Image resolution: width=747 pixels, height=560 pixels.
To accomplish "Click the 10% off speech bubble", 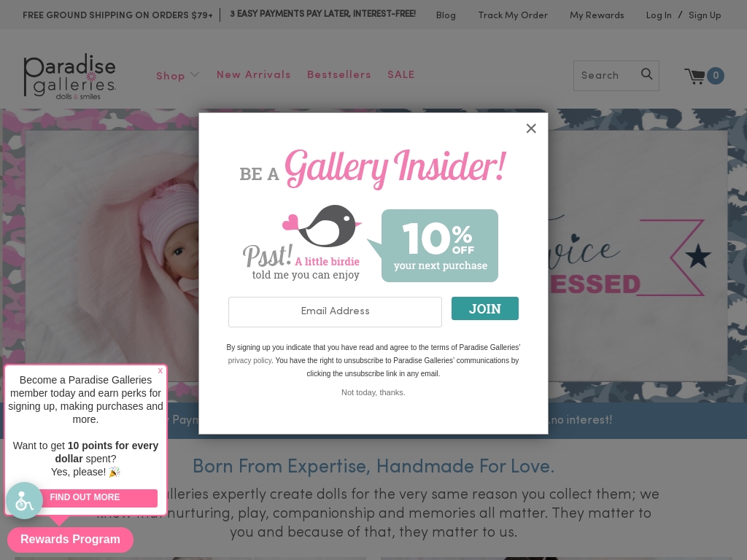I will (x=439, y=246).
